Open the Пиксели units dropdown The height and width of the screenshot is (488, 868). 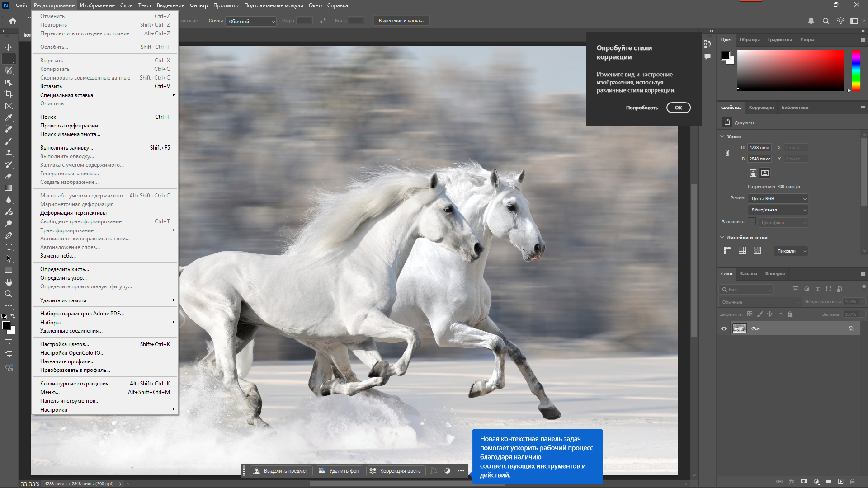pos(791,251)
